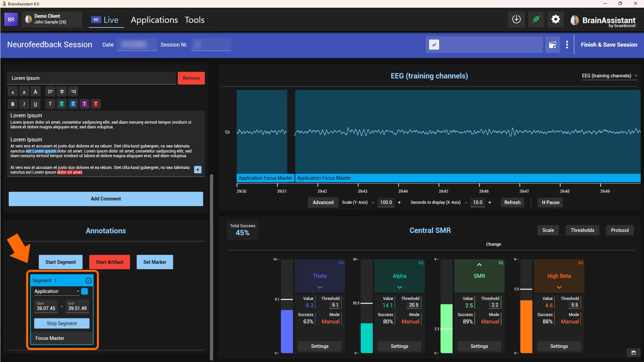Viewport: 644px width, 362px height.
Task: Click the red Remove button
Action: click(x=191, y=78)
